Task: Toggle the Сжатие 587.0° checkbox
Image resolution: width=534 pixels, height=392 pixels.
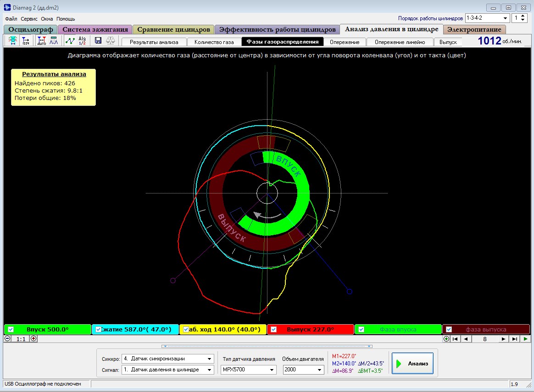Action: point(99,329)
